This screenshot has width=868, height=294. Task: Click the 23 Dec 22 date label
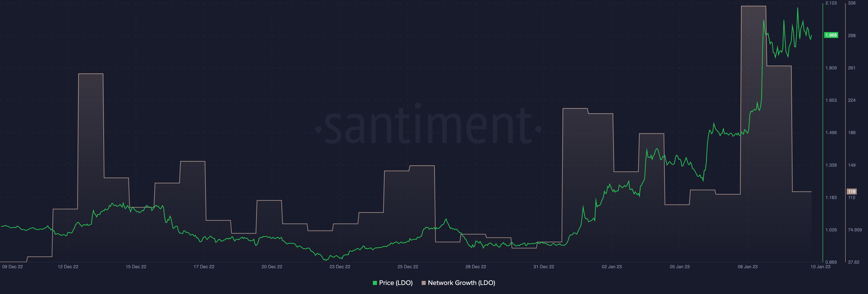click(x=340, y=267)
